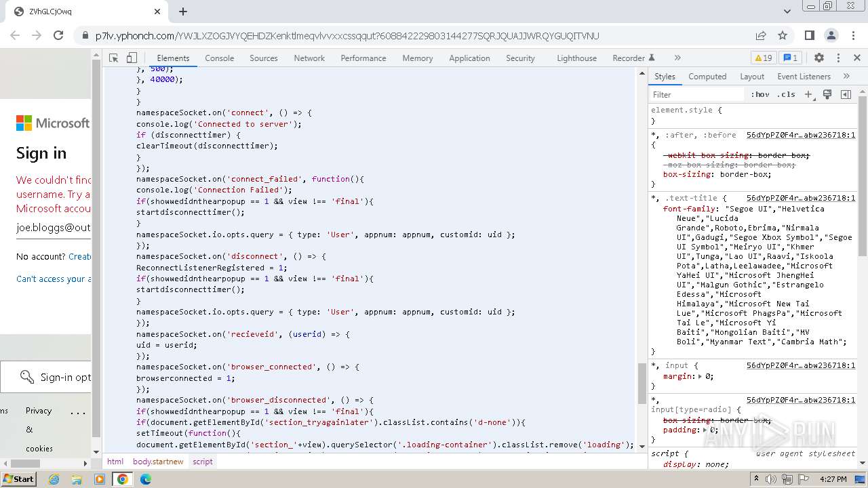Click the html breadcrumb
The width and height of the screenshot is (868, 488).
115,462
